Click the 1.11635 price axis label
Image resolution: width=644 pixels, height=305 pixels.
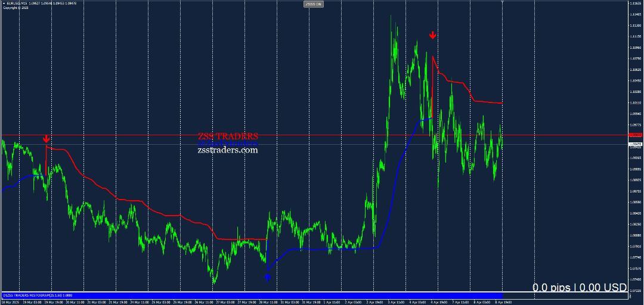pos(636,4)
